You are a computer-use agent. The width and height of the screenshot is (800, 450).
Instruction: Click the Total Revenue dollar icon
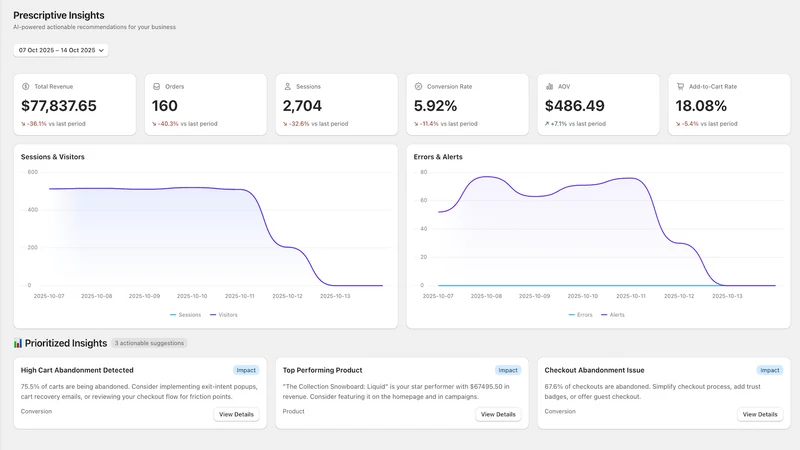point(26,87)
